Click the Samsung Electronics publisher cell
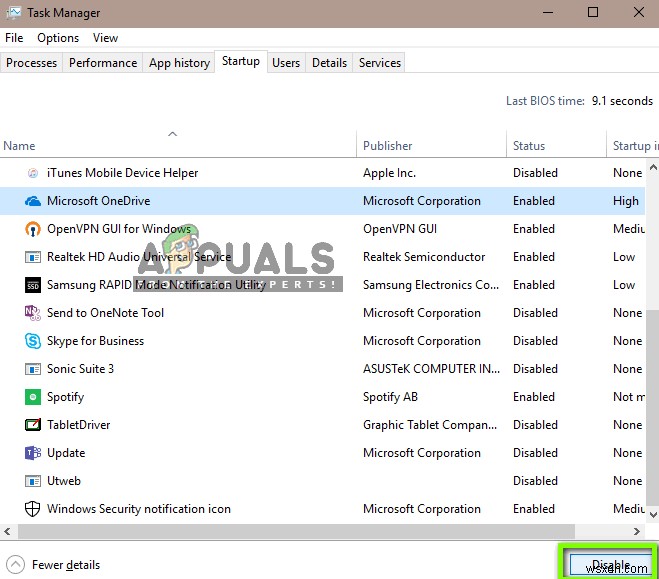 click(431, 285)
